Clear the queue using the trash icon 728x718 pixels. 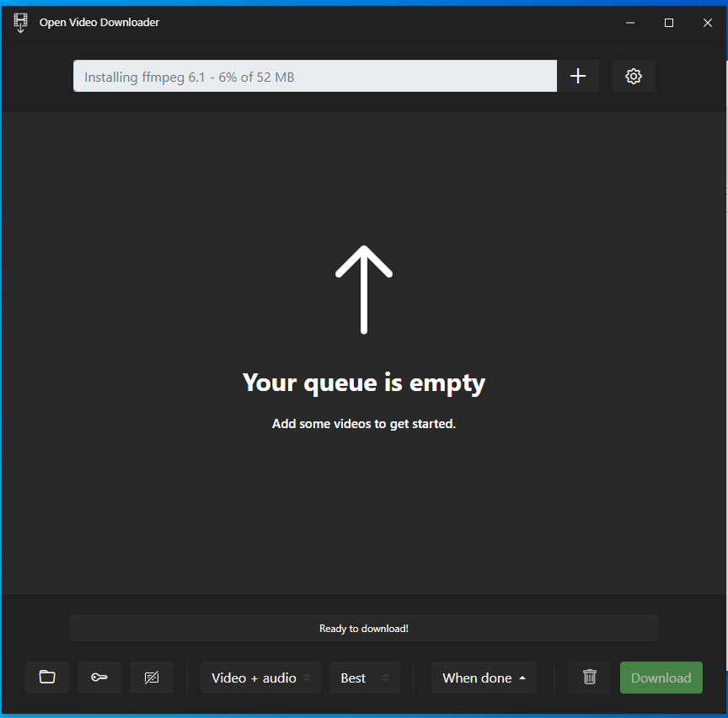point(589,678)
